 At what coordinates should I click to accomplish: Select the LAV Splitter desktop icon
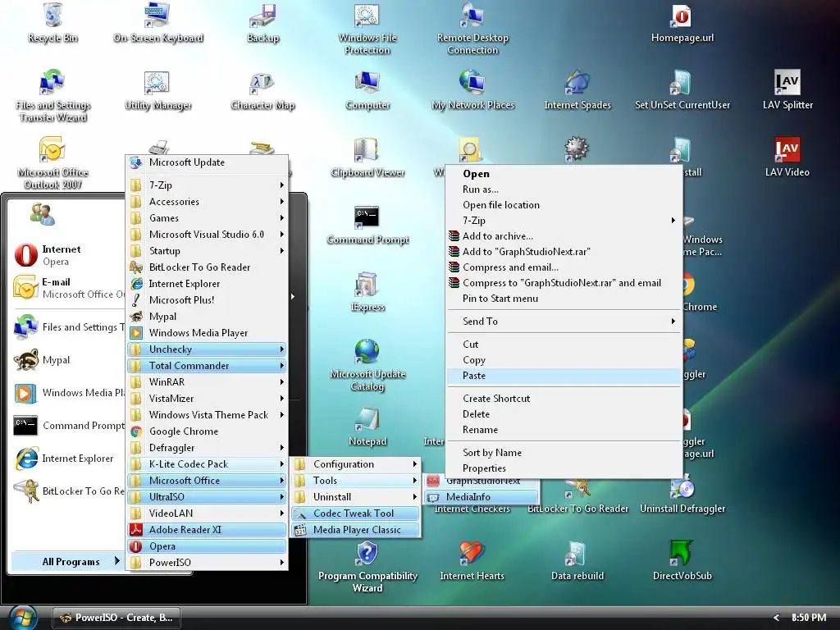click(x=787, y=90)
